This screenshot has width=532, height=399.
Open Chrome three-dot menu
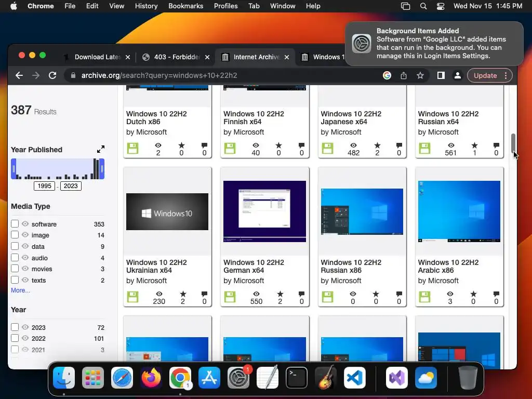(506, 75)
